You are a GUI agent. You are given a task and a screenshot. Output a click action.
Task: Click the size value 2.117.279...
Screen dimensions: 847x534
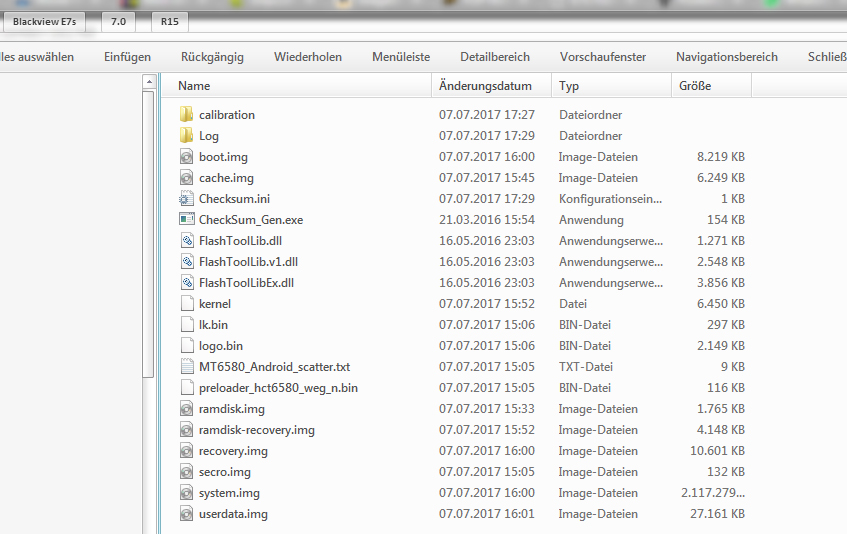click(713, 493)
